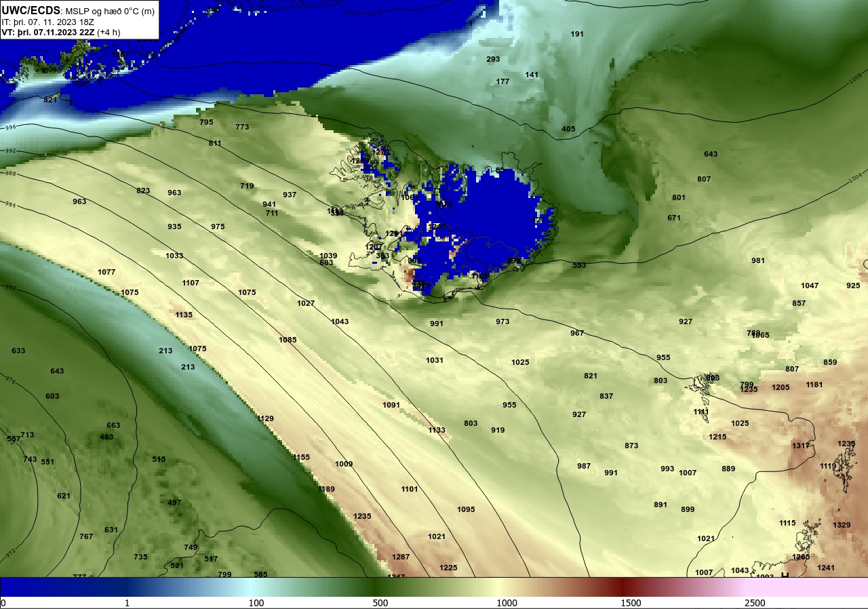Click the height value 823

pyautogui.click(x=143, y=191)
